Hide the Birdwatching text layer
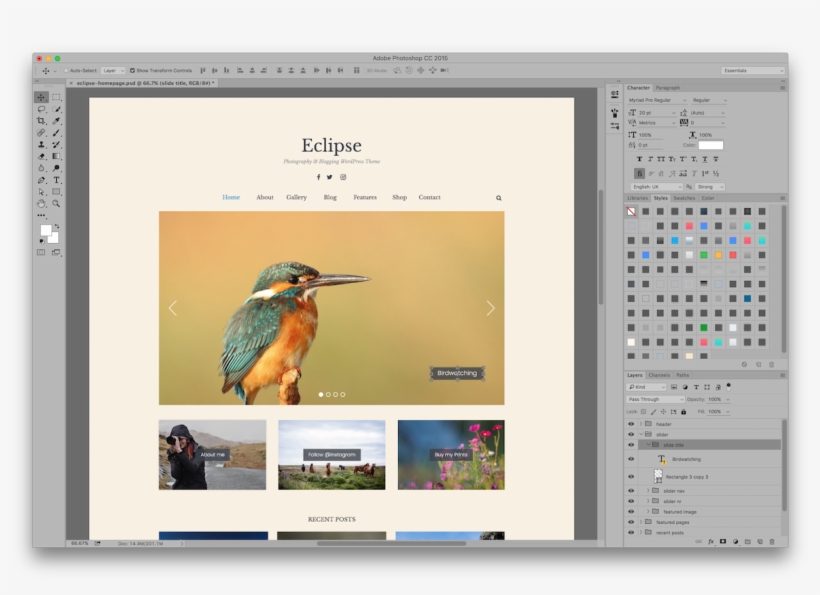 click(631, 459)
